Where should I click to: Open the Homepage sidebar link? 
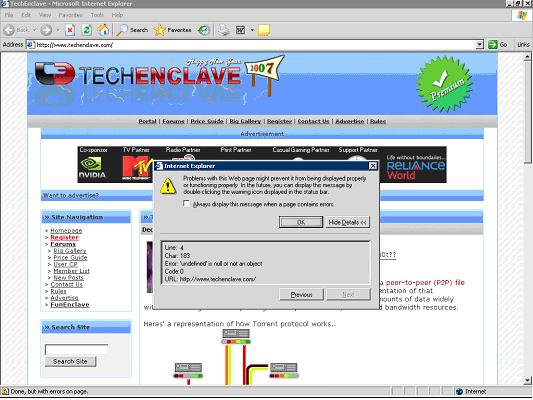(66, 230)
